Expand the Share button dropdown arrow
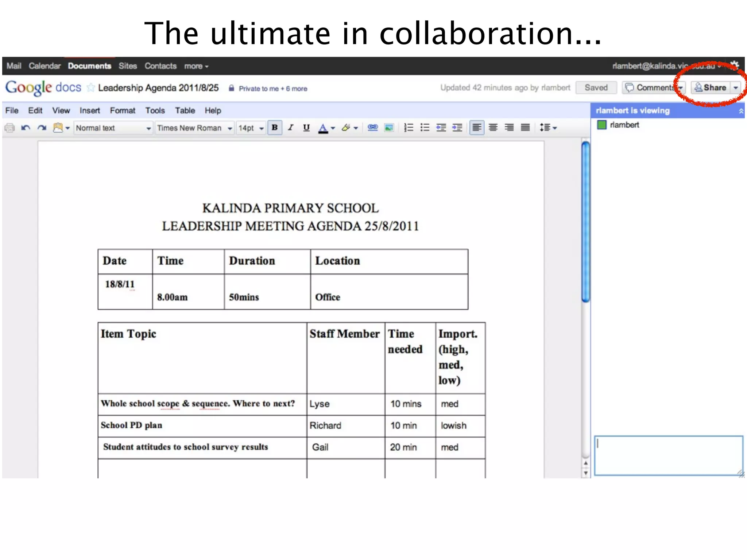 click(x=736, y=87)
